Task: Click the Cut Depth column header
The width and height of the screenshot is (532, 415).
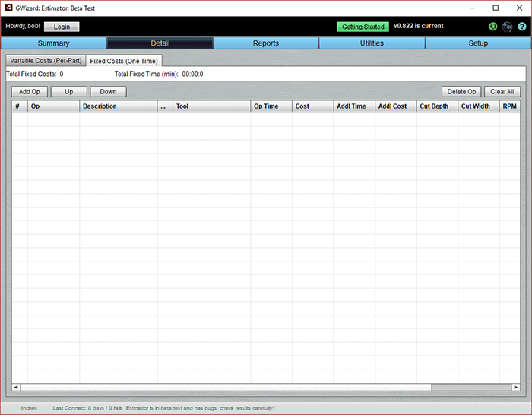Action: (x=437, y=106)
